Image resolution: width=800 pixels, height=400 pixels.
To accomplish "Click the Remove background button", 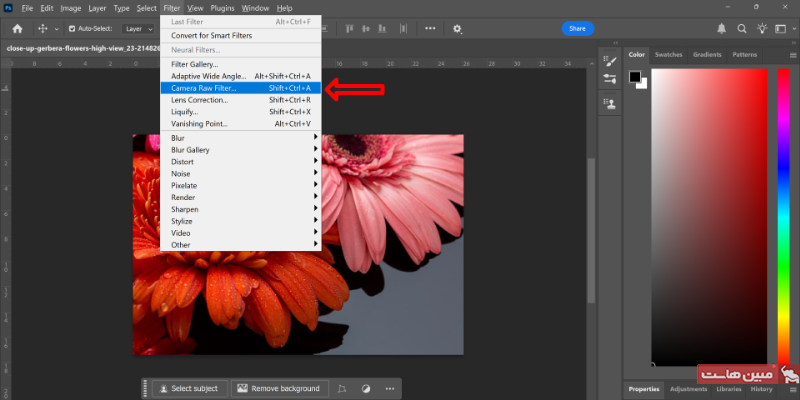I will [277, 388].
